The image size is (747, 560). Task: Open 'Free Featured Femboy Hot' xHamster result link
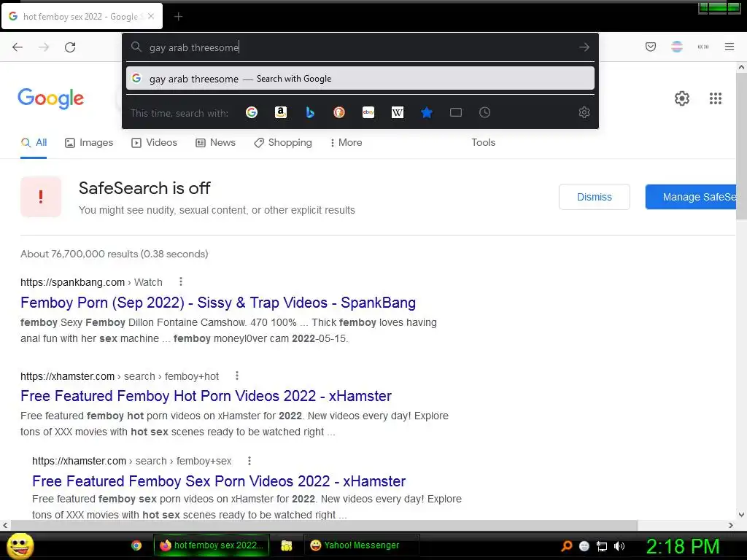pyautogui.click(x=206, y=396)
